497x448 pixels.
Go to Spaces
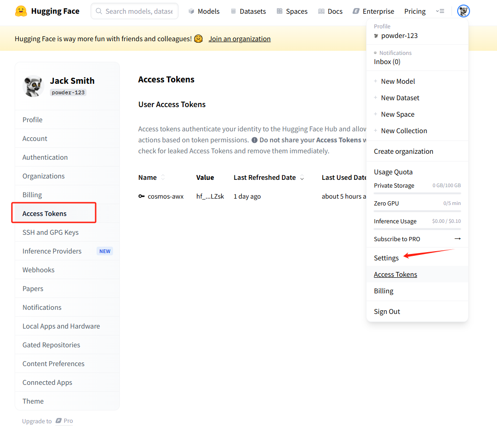click(x=292, y=11)
